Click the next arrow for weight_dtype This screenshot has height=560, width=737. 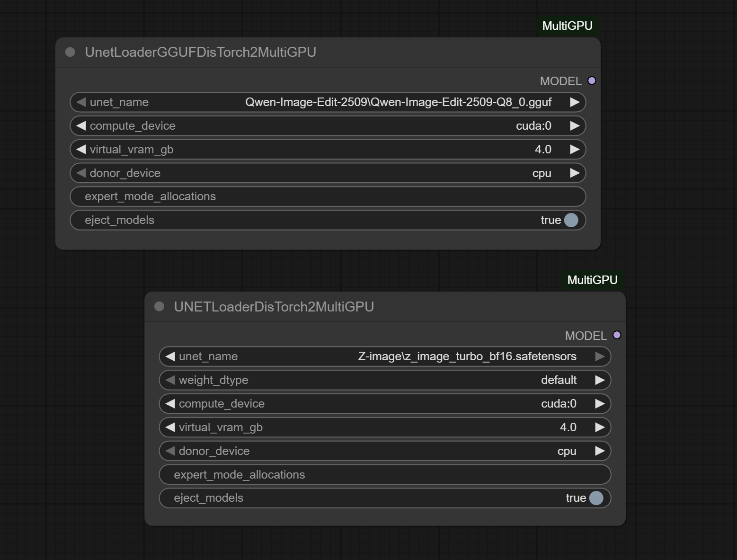tap(600, 380)
